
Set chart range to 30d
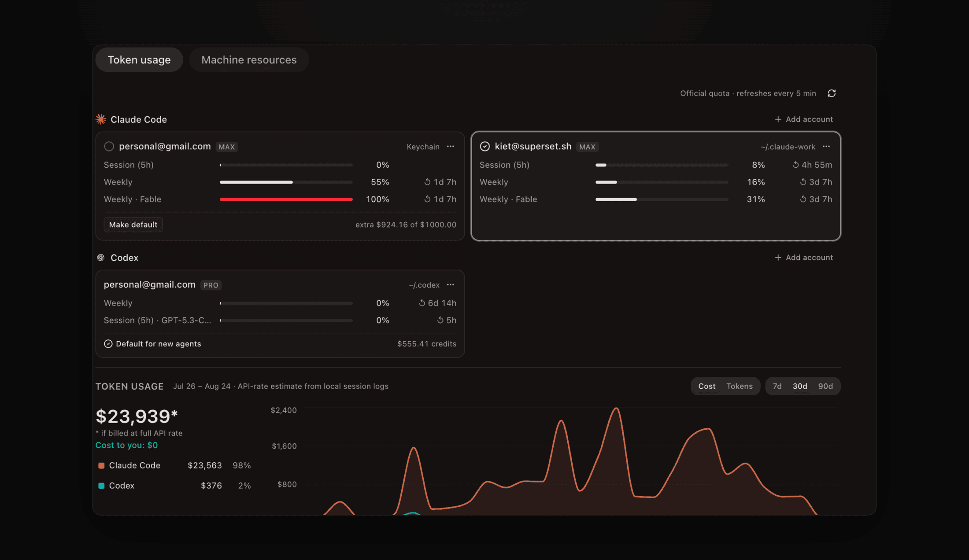click(x=800, y=386)
